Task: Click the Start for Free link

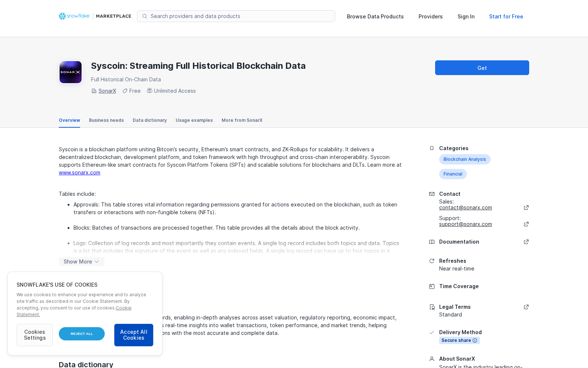Action: (506, 17)
